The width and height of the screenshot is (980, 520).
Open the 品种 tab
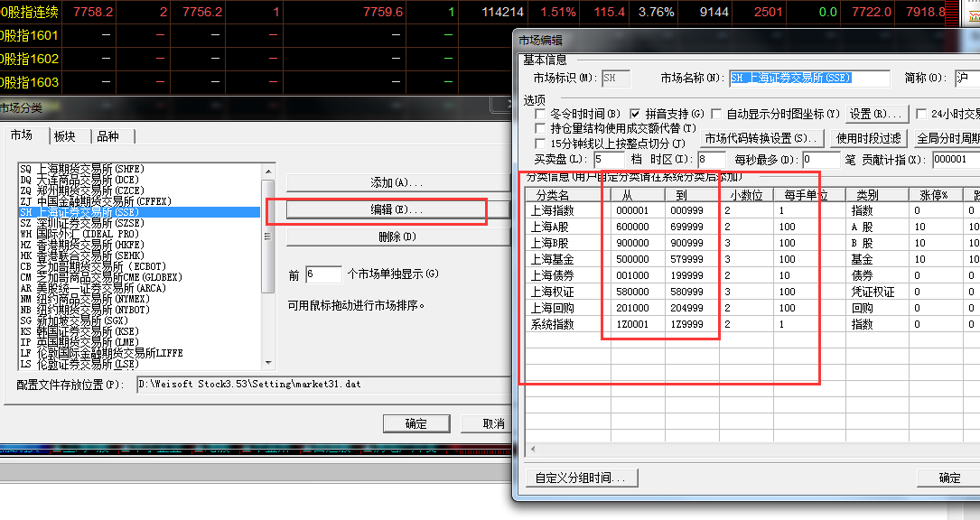click(x=107, y=136)
